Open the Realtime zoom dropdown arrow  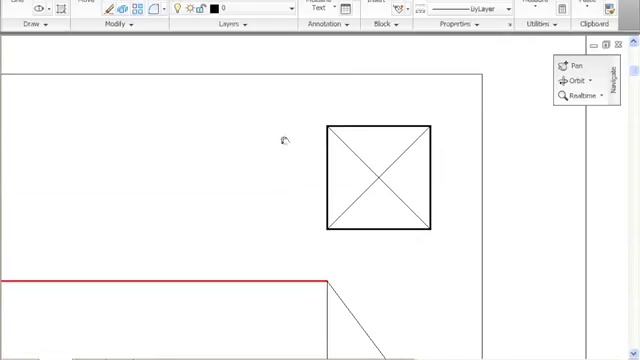click(602, 96)
